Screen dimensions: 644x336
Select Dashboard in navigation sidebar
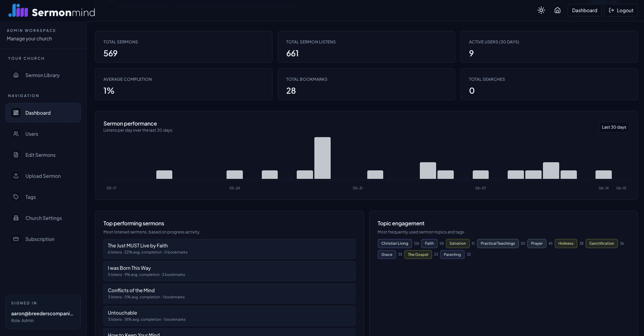point(43,113)
